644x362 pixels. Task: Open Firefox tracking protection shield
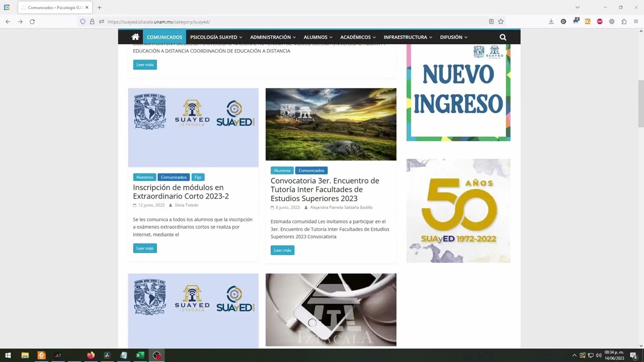click(x=83, y=22)
